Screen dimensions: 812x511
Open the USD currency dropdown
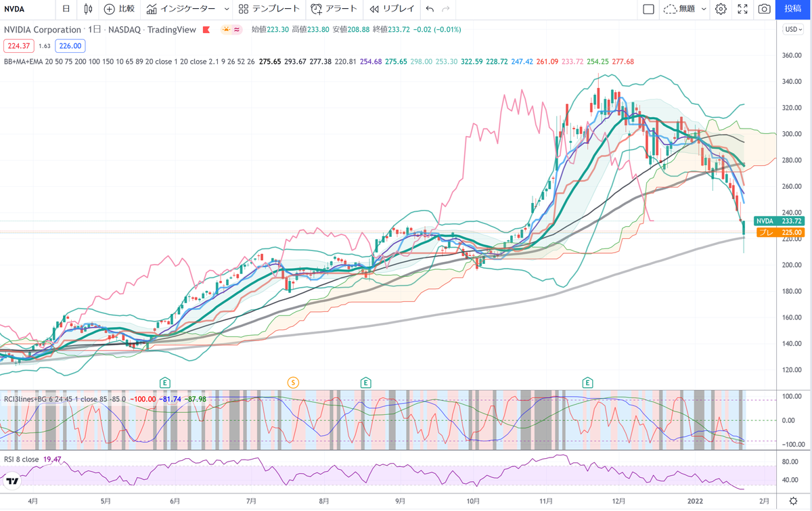coord(792,30)
